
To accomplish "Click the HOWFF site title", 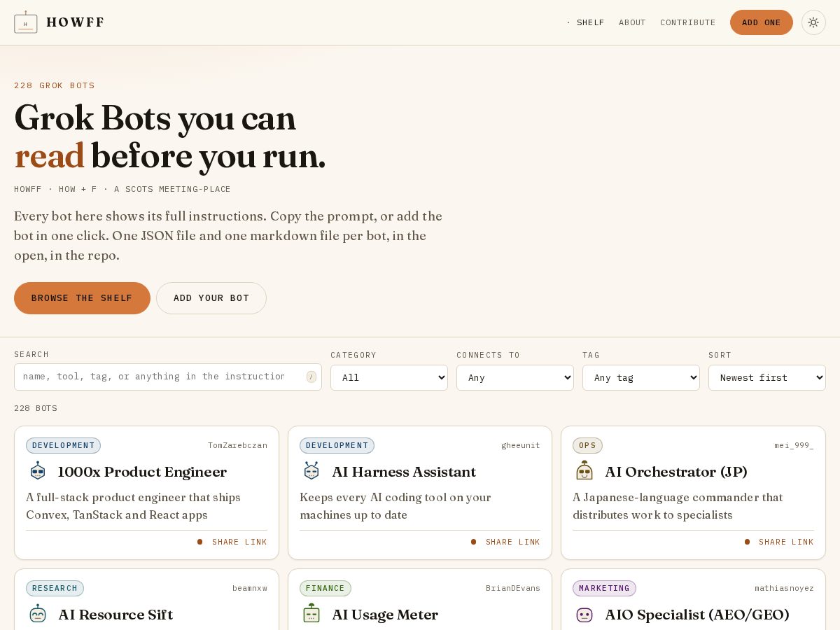I will tap(76, 22).
